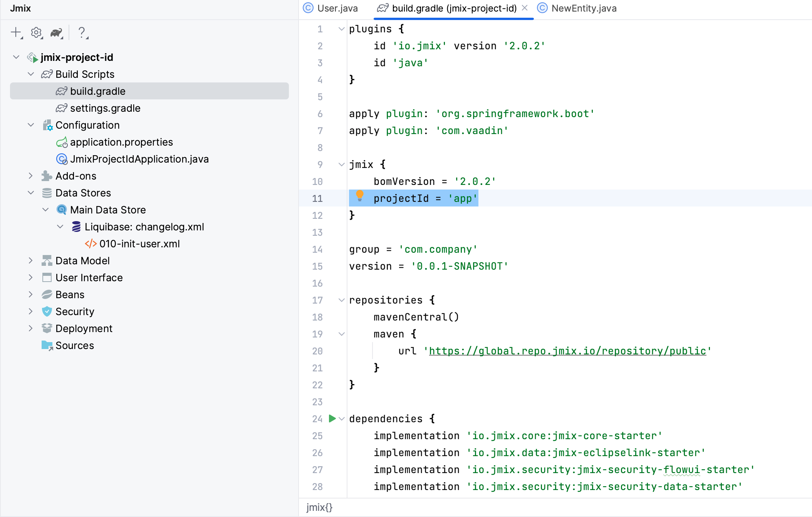Click the Add-ons puzzle icon
The height and width of the screenshot is (517, 812).
point(47,176)
